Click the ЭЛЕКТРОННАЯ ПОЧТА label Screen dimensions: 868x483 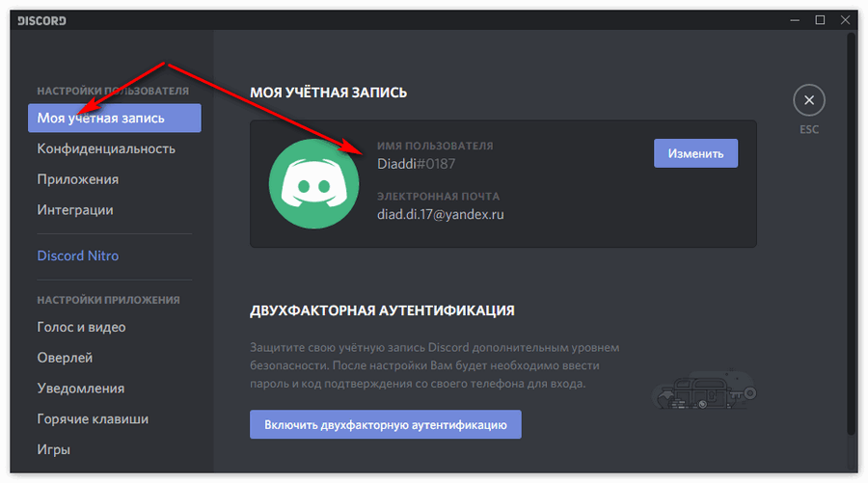[439, 197]
